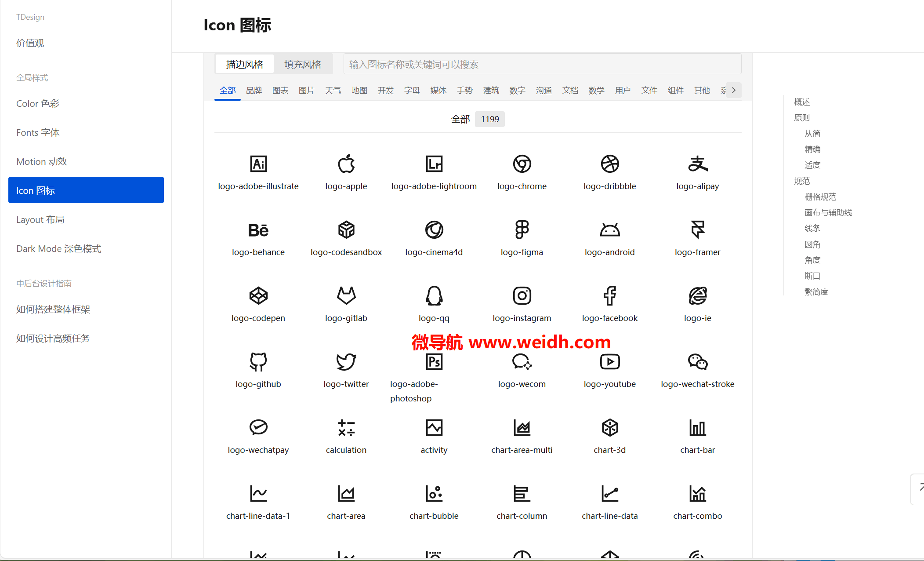Click the logo-adobe-illustrate icon
This screenshot has height=561, width=924.
[x=258, y=164]
